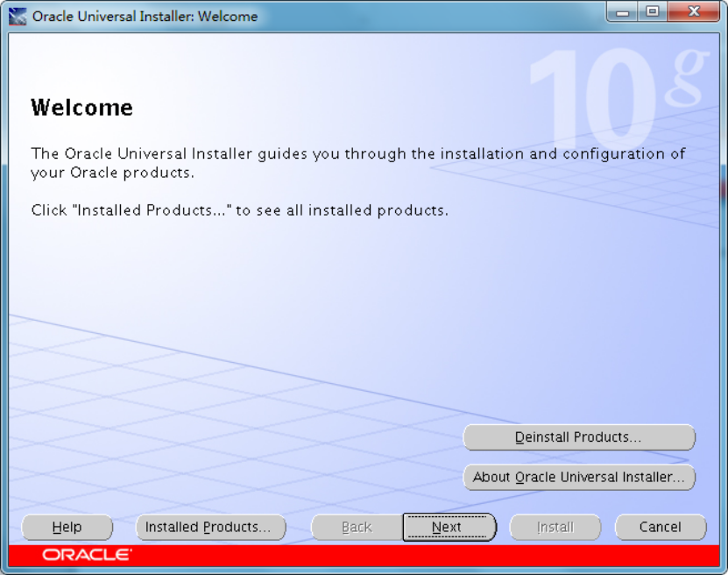This screenshot has height=575, width=728.
Task: Click the Help button
Action: [67, 528]
